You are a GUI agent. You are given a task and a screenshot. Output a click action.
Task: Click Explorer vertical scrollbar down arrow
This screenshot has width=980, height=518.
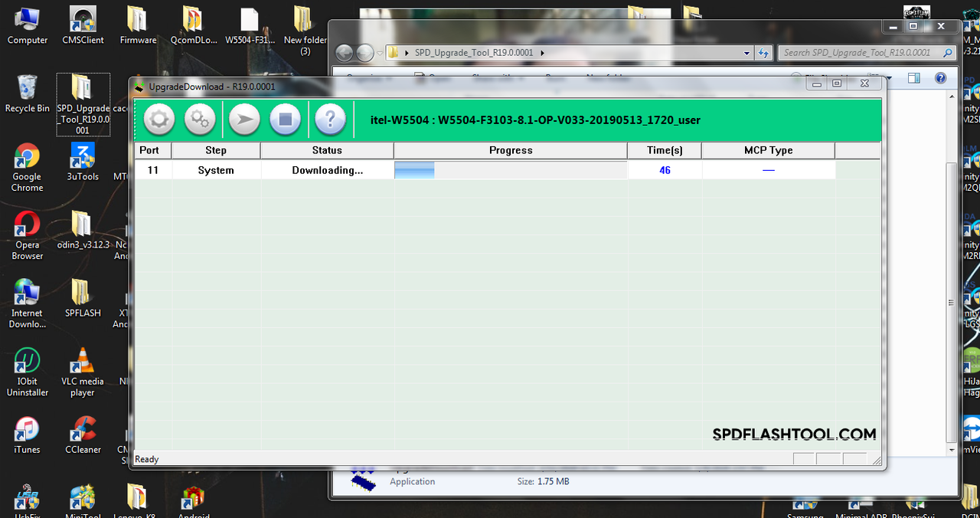click(952, 449)
